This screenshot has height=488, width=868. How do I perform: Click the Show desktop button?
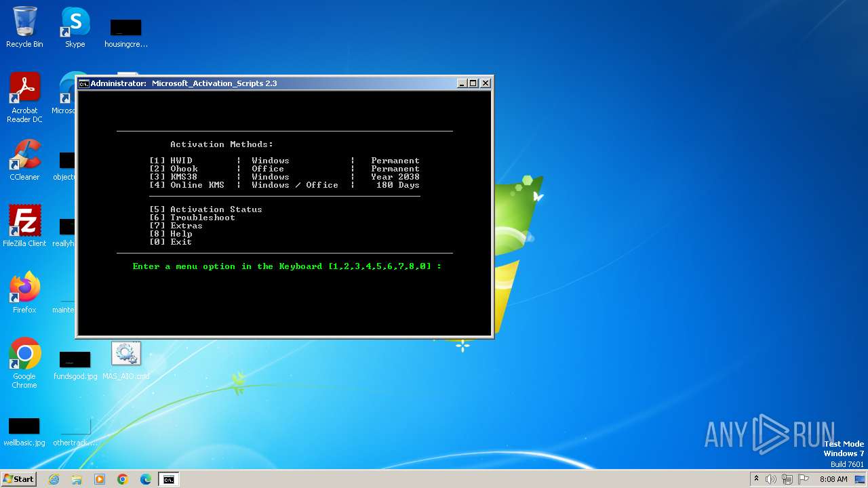pos(861,479)
